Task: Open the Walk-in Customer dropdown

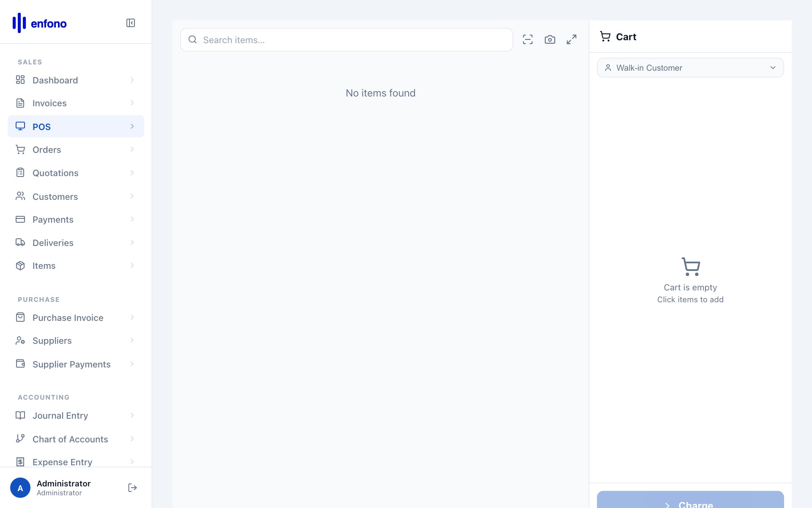Action: (690, 67)
